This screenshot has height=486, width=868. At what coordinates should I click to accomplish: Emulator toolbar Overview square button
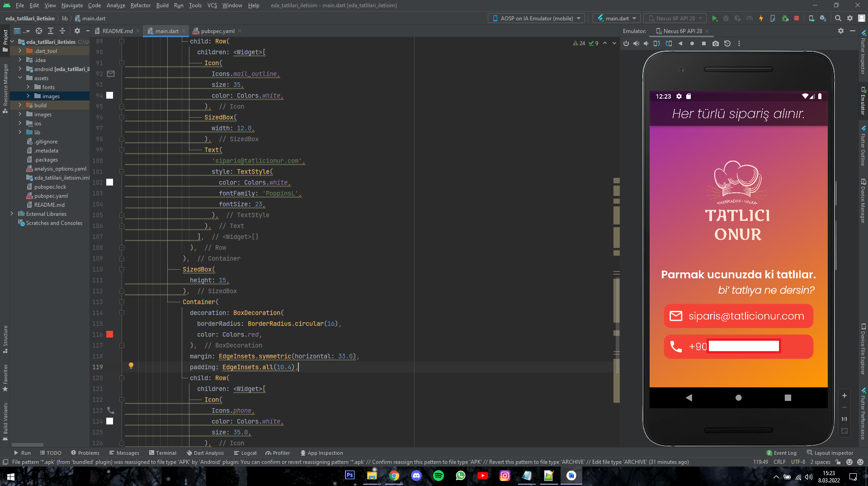704,43
